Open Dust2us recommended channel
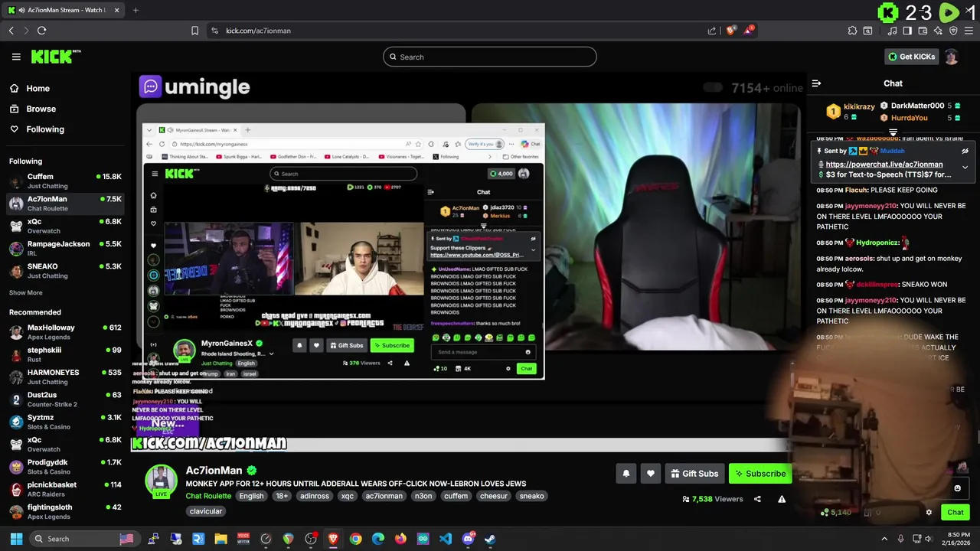The height and width of the screenshot is (551, 980). [65, 399]
